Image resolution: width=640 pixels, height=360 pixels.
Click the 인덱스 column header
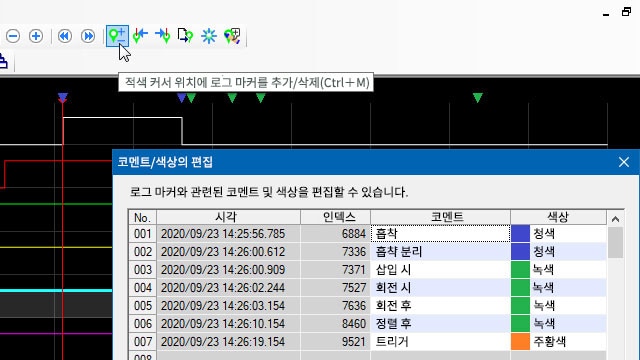click(x=336, y=217)
